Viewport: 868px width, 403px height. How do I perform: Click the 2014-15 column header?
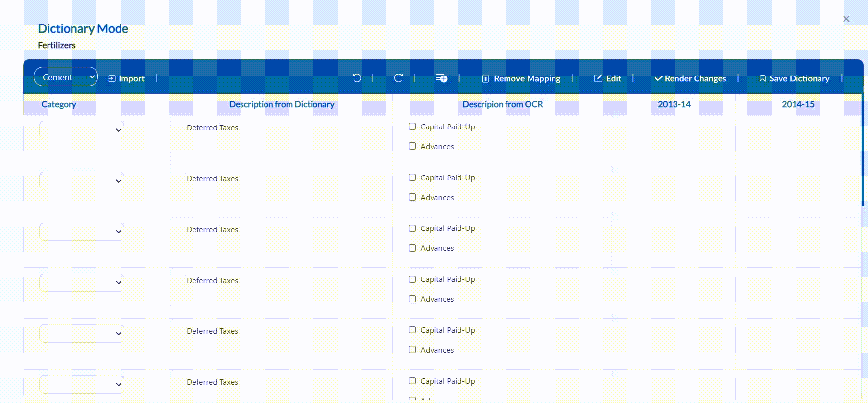pyautogui.click(x=798, y=104)
